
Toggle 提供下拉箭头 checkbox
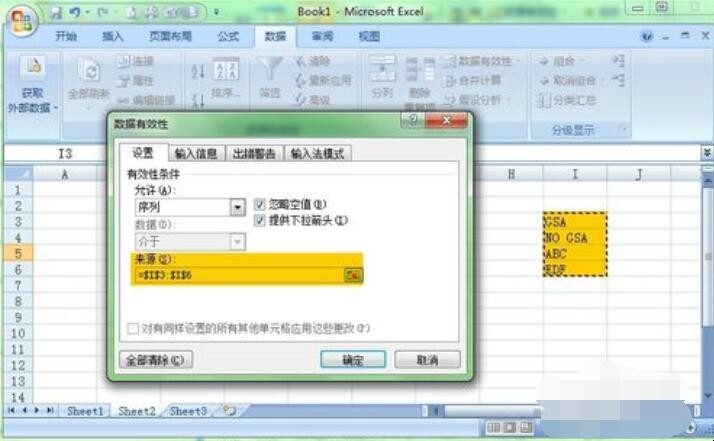point(260,221)
